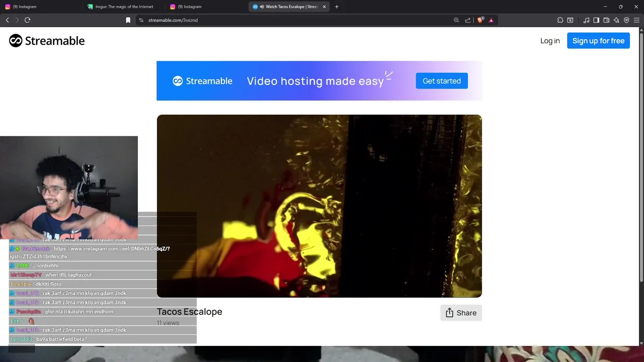Mute the audio icon on the Streamable tab
This screenshot has width=644, height=362.
pos(262,7)
